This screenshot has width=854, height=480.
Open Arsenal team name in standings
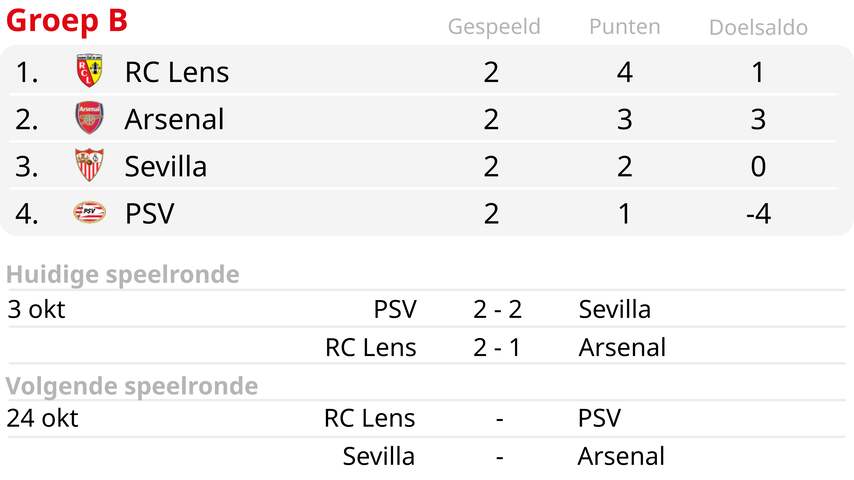tap(174, 119)
